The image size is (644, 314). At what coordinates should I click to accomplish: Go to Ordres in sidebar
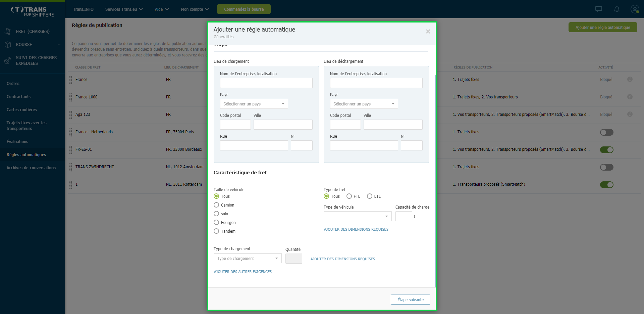[x=13, y=83]
